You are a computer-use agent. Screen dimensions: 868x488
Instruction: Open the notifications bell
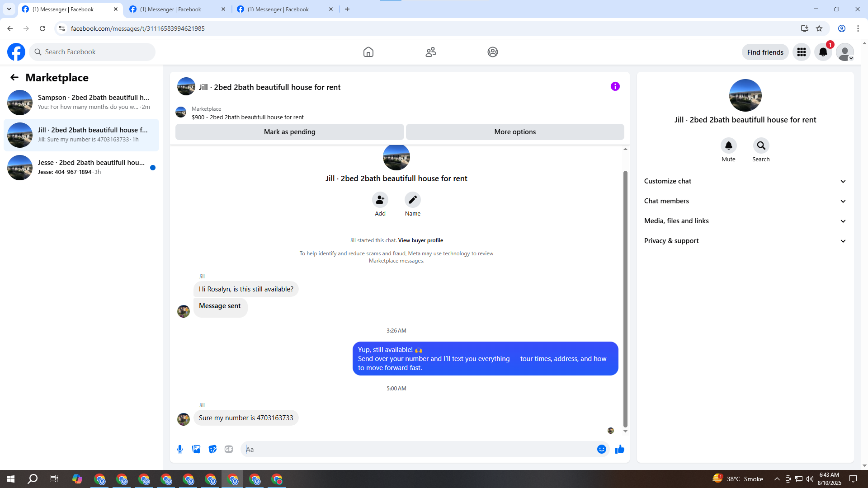823,52
